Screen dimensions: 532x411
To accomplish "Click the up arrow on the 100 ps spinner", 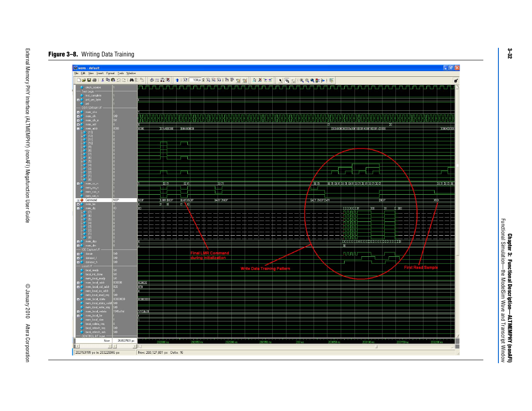I will pyautogui.click(x=202, y=79).
